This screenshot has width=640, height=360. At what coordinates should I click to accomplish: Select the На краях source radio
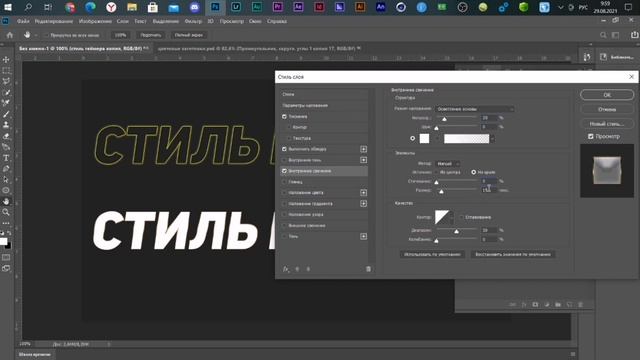473,172
